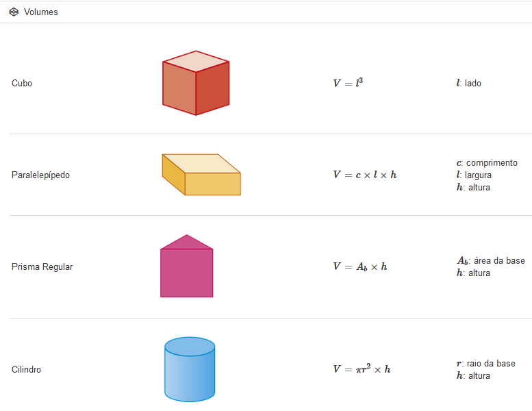Click the yellow parallelepiped illustration
The height and width of the screenshot is (411, 532).
click(201, 175)
